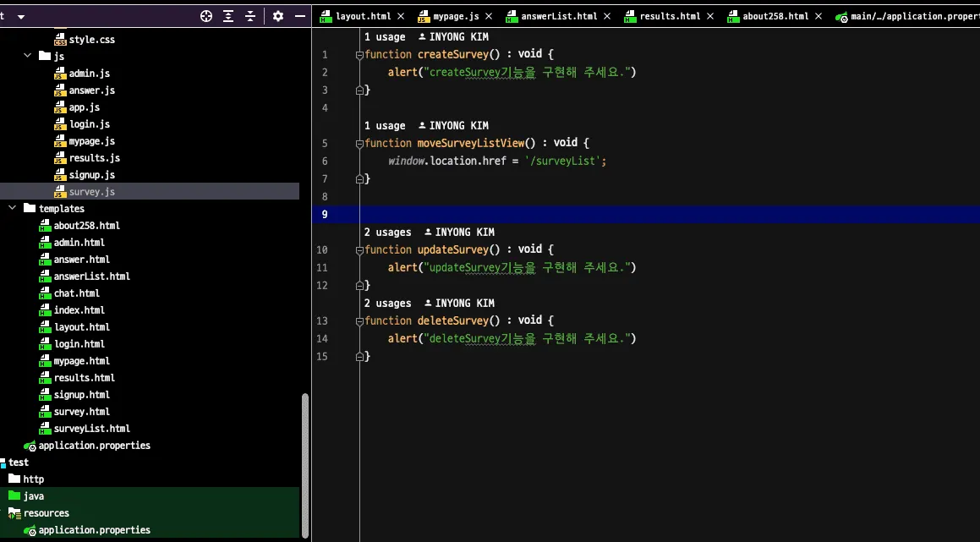Switch to the results.html editor tab

pos(669,16)
